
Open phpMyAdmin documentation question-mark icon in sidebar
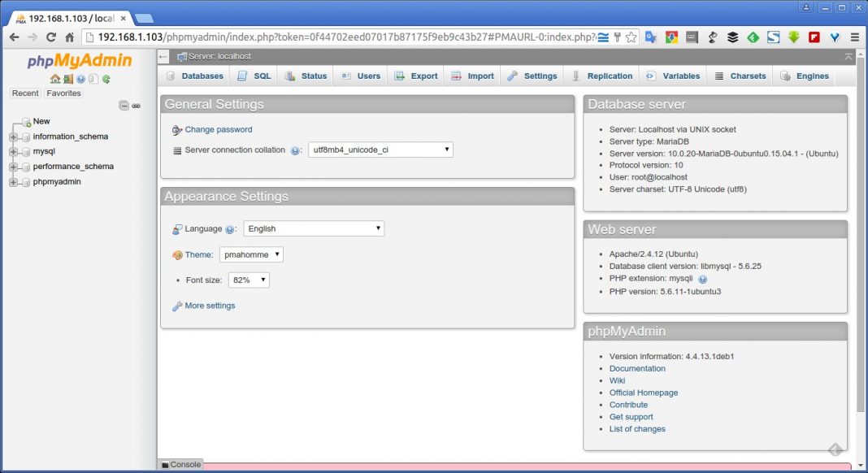pos(80,79)
